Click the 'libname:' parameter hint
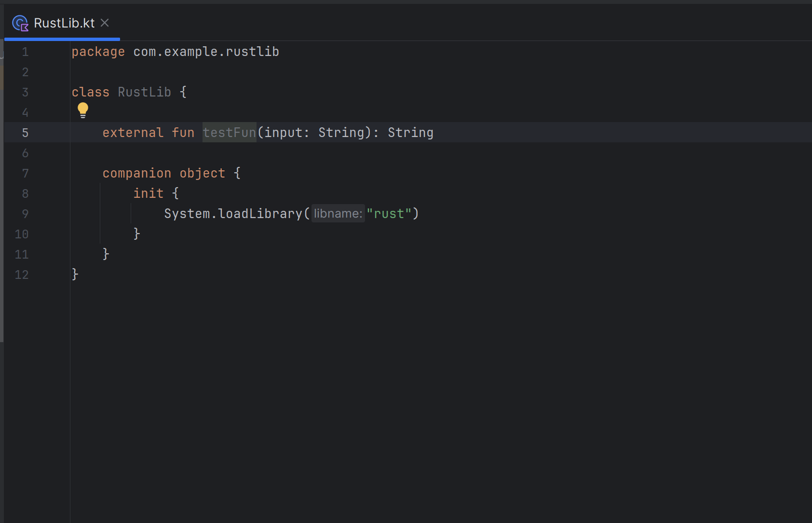812x523 pixels. (338, 214)
